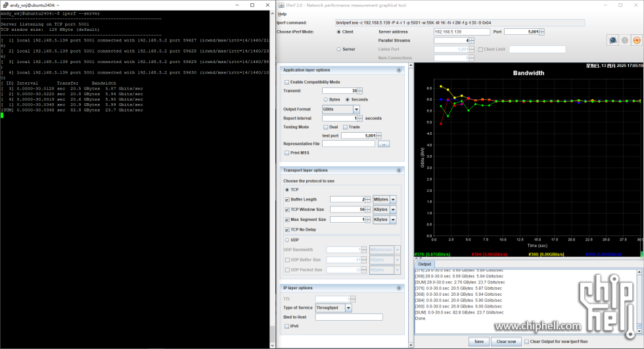Increase the Report Interval spinner

coord(360,116)
